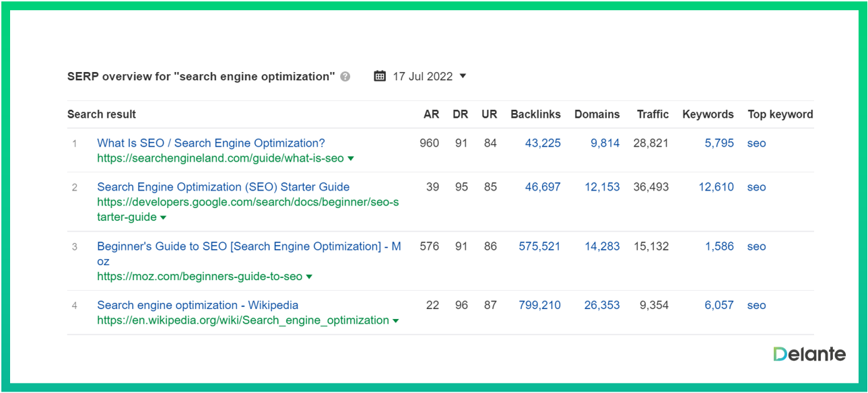This screenshot has height=393, width=868.
Task: Click top keyword 'seo' in Google Starter Guide row
Action: 756,187
